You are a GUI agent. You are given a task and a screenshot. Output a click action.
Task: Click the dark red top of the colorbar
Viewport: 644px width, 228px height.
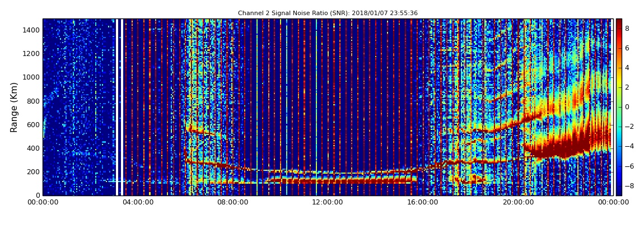pos(619,22)
